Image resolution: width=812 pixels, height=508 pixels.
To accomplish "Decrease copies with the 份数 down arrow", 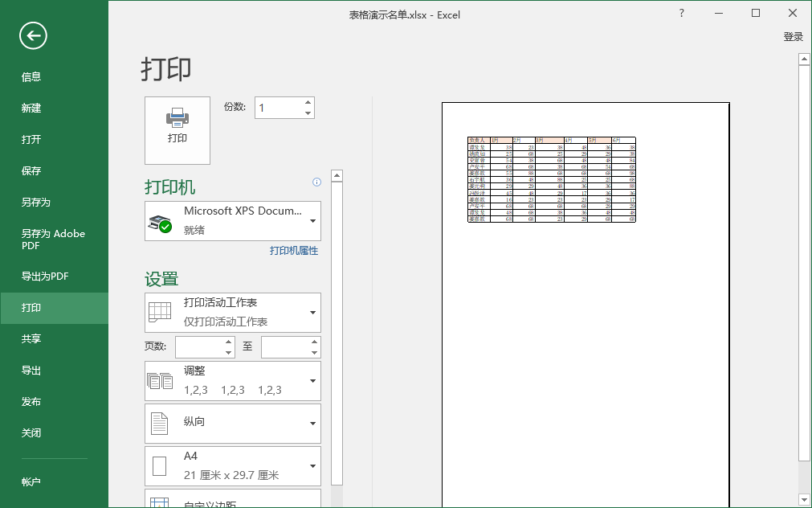I will pyautogui.click(x=308, y=113).
